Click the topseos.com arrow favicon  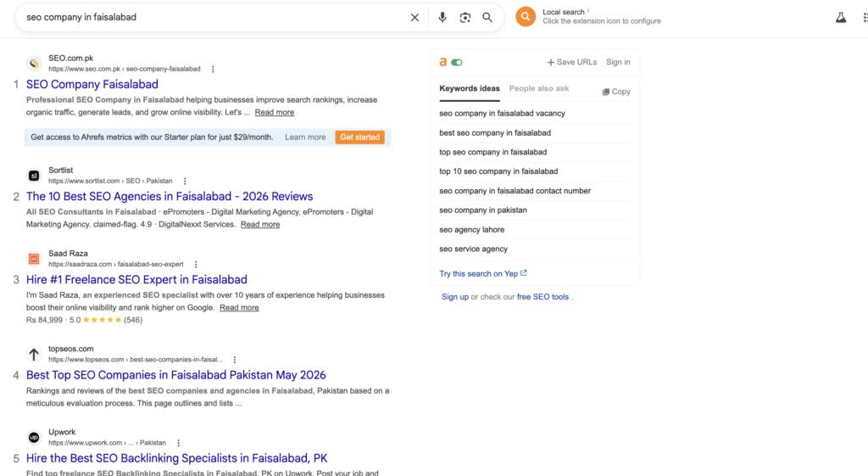point(34,354)
